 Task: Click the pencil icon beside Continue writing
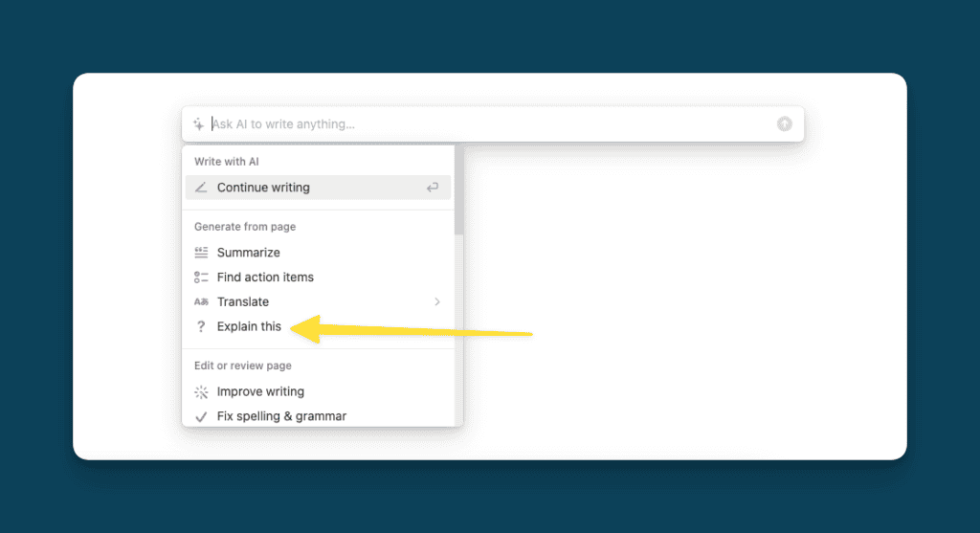201,188
